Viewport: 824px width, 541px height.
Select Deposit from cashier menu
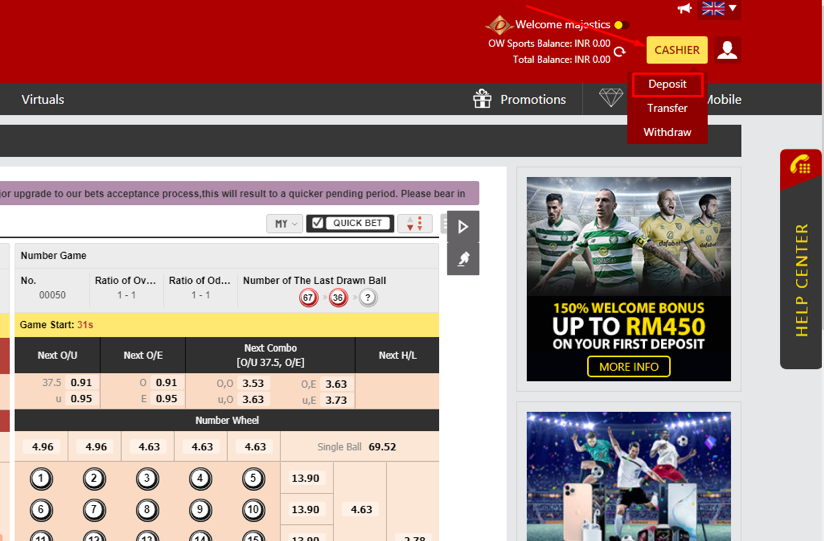click(667, 84)
